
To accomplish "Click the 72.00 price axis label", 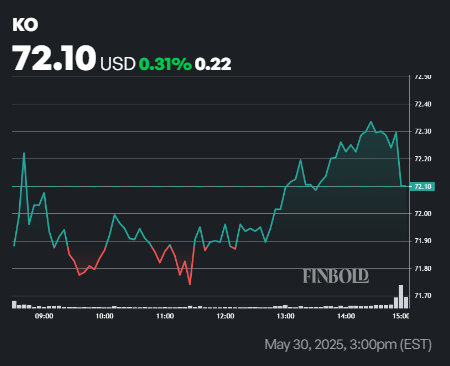I will click(423, 214).
